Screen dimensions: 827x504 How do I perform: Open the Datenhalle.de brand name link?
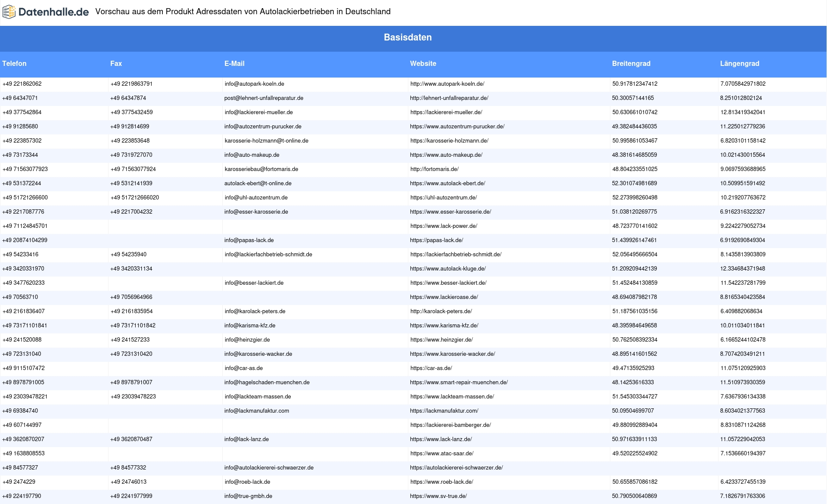click(x=53, y=12)
